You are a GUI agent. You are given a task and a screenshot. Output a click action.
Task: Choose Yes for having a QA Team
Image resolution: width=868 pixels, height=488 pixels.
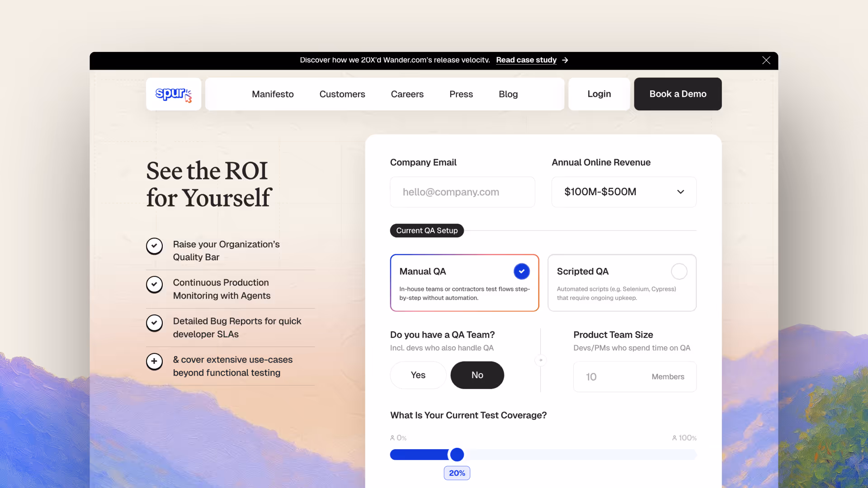tap(418, 375)
